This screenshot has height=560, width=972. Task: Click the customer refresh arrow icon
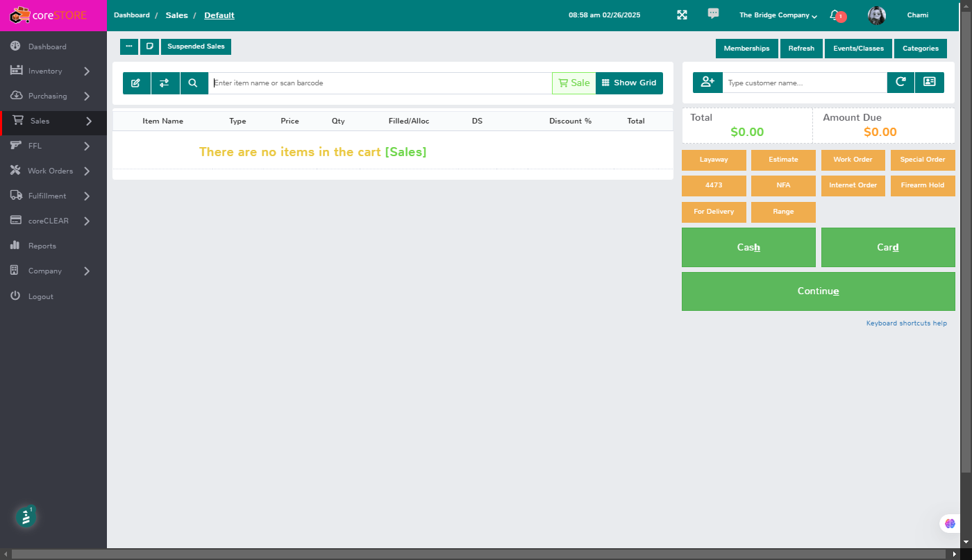tap(900, 82)
